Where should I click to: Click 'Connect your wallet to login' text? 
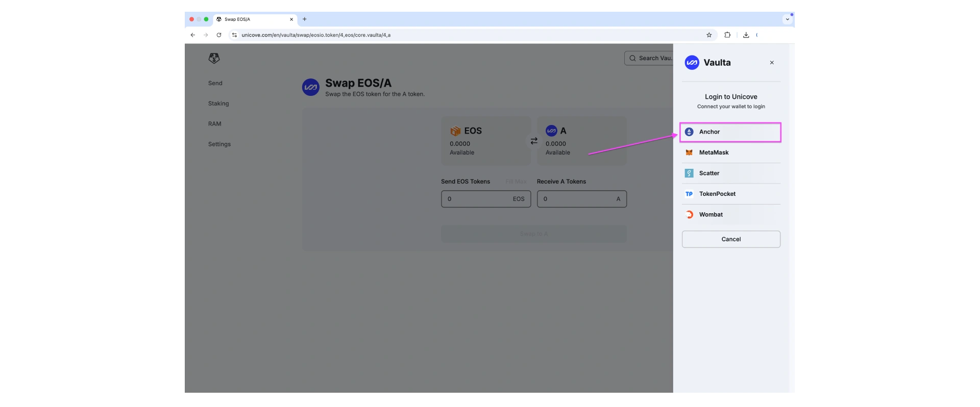731,107
